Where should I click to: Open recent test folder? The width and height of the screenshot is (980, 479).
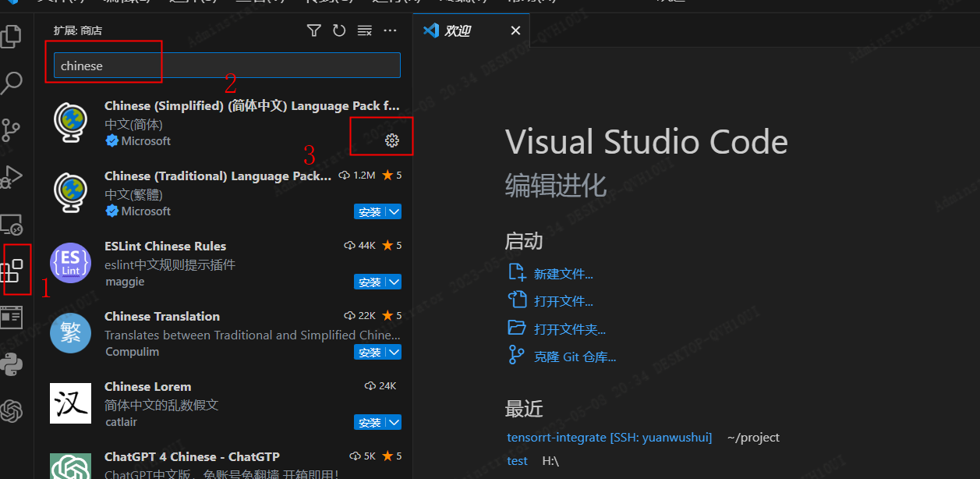[517, 461]
